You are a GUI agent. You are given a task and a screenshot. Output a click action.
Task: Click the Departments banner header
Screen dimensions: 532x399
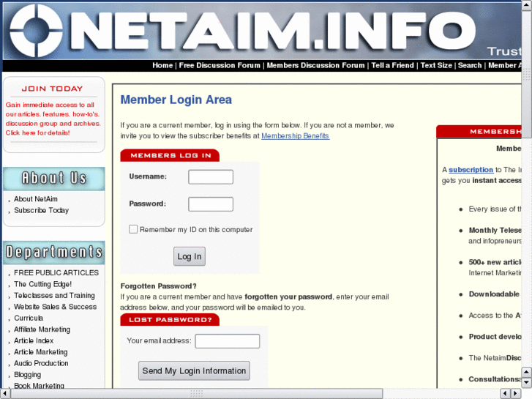pos(54,253)
